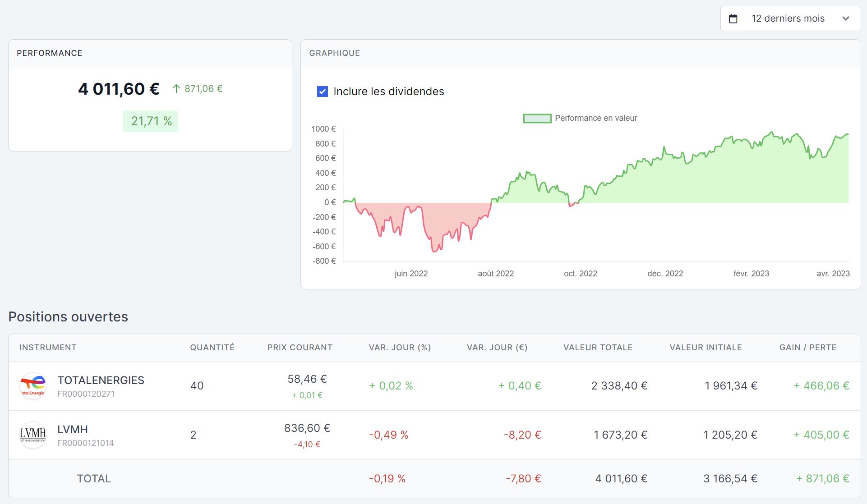867x504 pixels.
Task: Sort by GAIN / PERTE column header
Action: 808,348
